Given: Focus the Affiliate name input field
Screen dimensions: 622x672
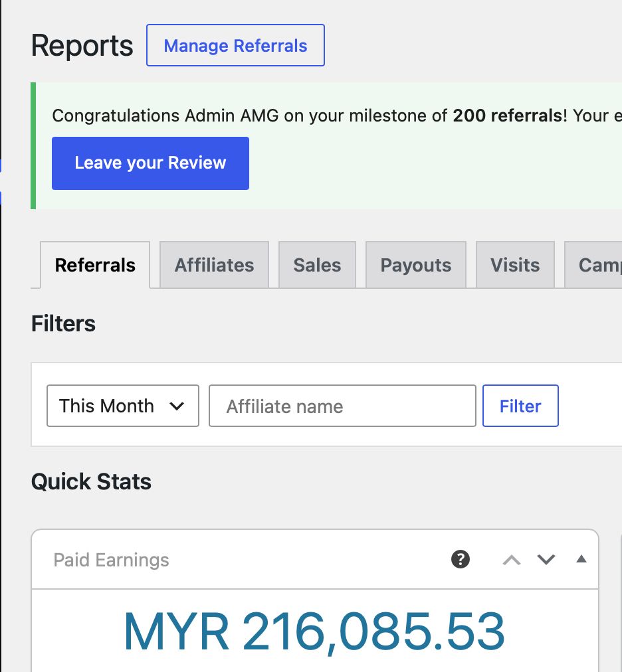Looking at the screenshot, I should coord(342,406).
